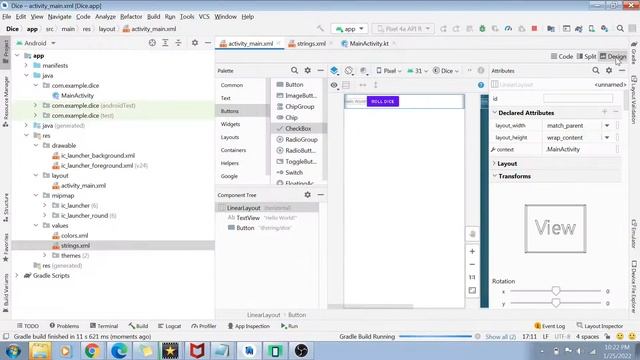Viewport: 640px width, 360px height.
Task: Open Microsoft Edge from the taskbar
Action: (119, 351)
